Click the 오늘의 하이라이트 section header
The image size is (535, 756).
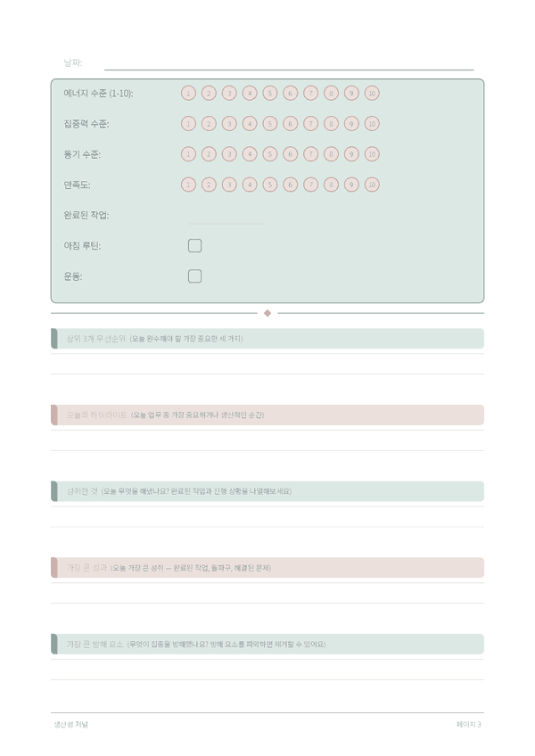(267, 415)
